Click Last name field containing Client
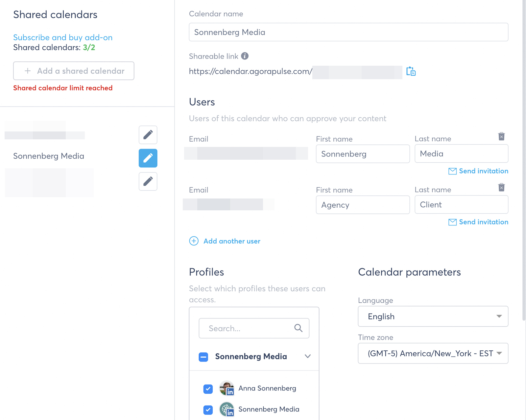The height and width of the screenshot is (420, 526). 462,204
